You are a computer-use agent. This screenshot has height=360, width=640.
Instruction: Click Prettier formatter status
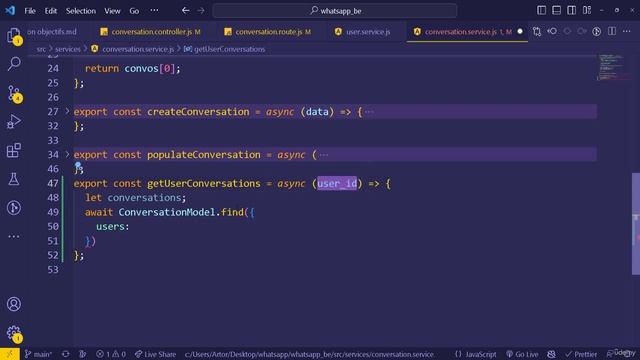click(580, 354)
